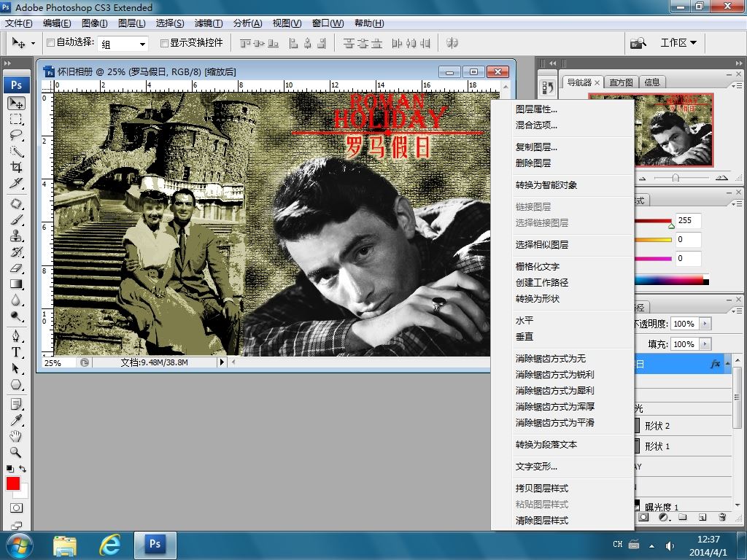Select the Hand tool
The height and width of the screenshot is (560, 747).
(x=16, y=436)
